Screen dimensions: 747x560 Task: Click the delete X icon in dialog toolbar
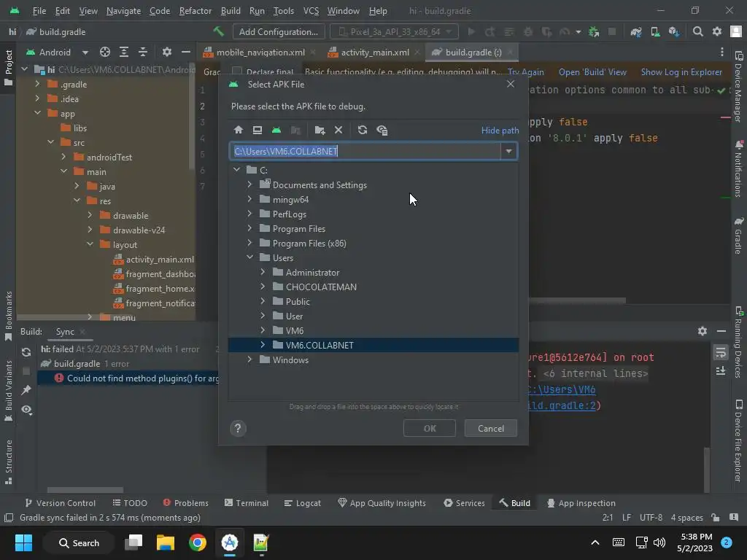click(338, 130)
